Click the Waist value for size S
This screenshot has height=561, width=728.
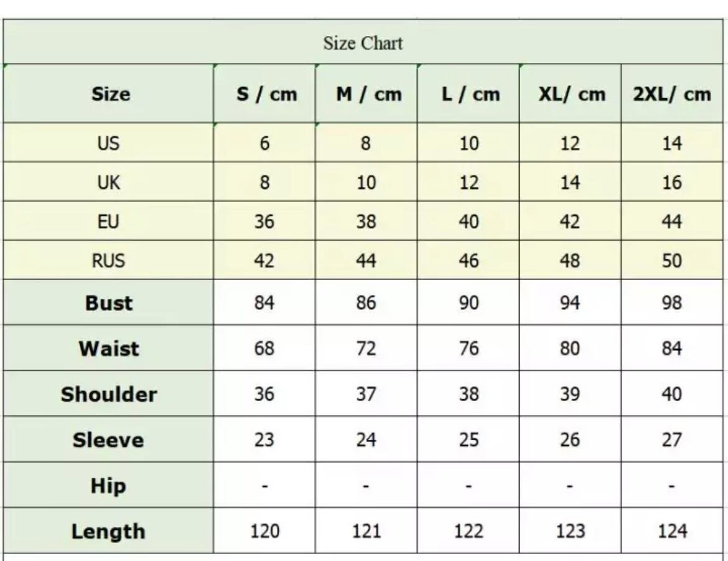coord(264,348)
